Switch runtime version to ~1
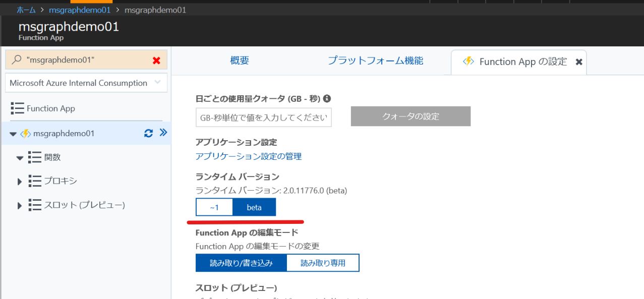This screenshot has width=644, height=299. pyautogui.click(x=214, y=207)
